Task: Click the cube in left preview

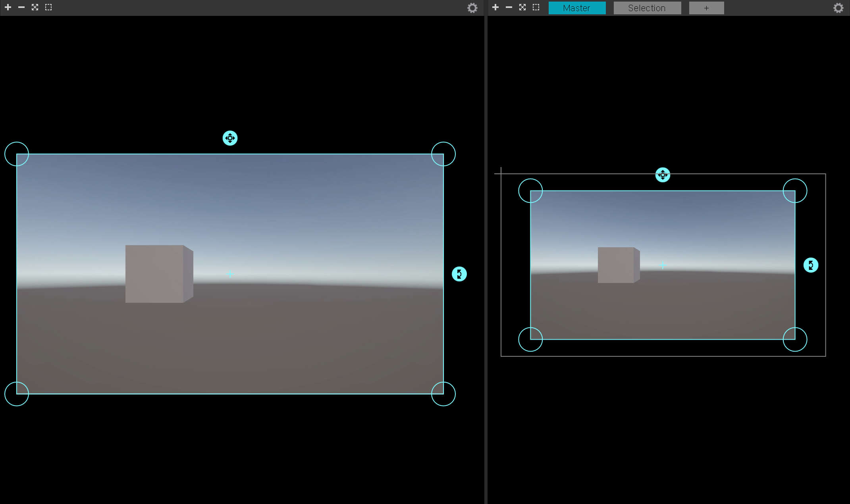Action: [157, 274]
